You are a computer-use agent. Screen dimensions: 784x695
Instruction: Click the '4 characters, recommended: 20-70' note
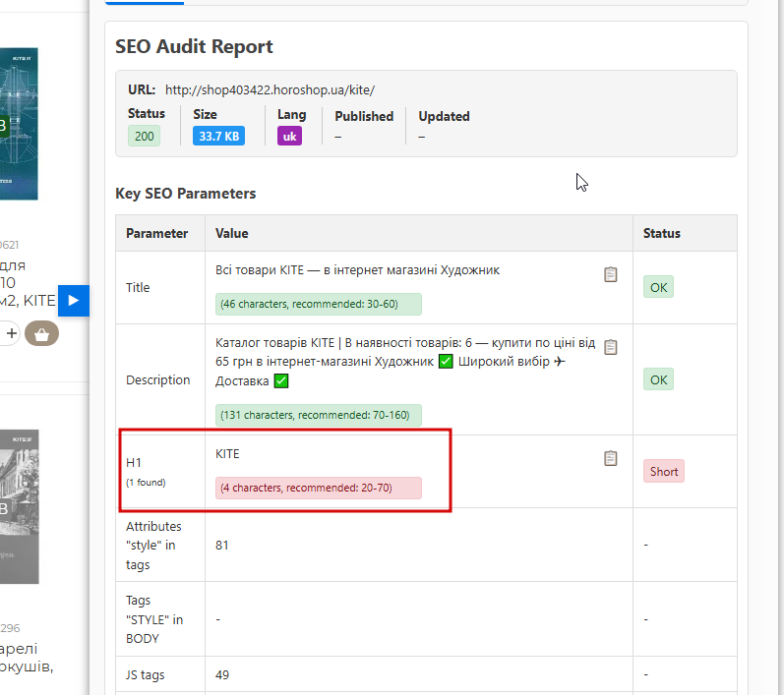pyautogui.click(x=319, y=488)
